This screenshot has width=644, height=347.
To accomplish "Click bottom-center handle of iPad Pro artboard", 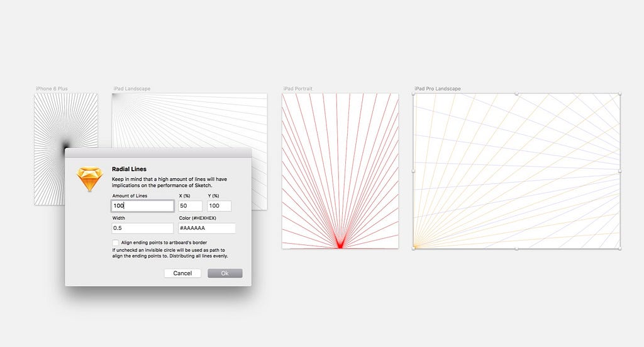I will pos(517,248).
